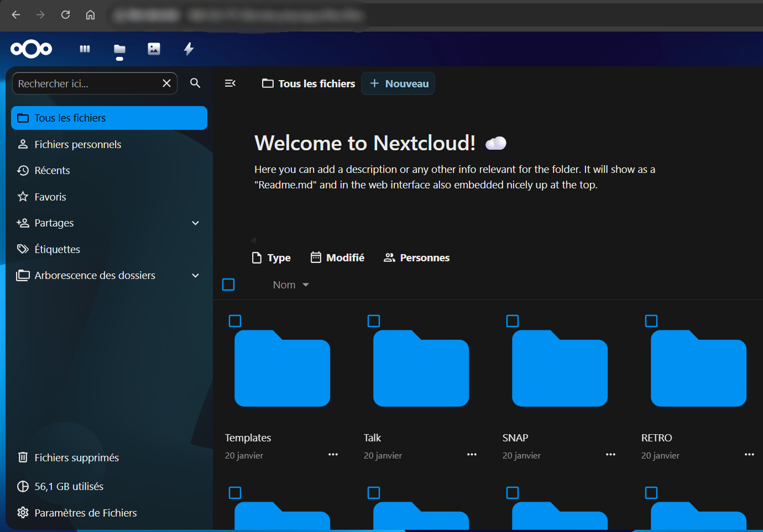
Task: Expand the Partages chevron
Action: pos(195,223)
